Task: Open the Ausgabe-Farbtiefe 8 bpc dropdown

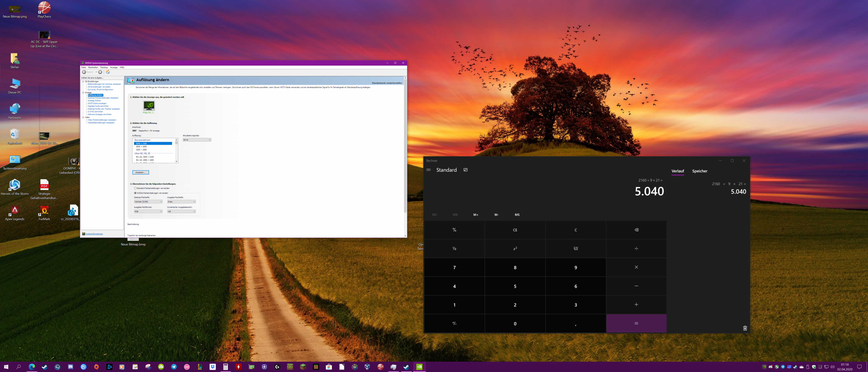Action: click(x=181, y=202)
